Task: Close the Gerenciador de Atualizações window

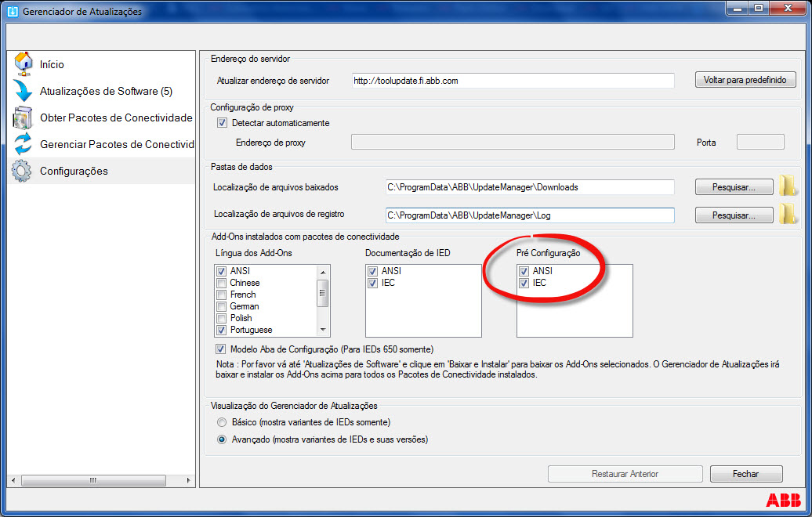Action: pyautogui.click(x=788, y=8)
